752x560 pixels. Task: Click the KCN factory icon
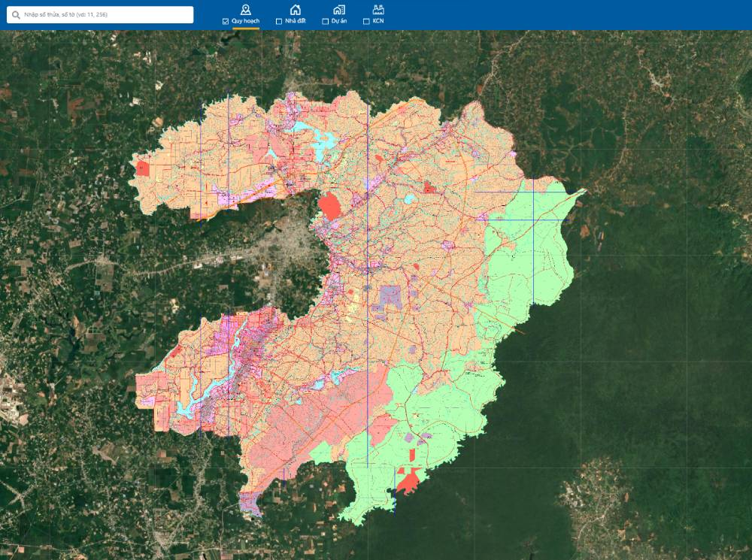pyautogui.click(x=378, y=9)
